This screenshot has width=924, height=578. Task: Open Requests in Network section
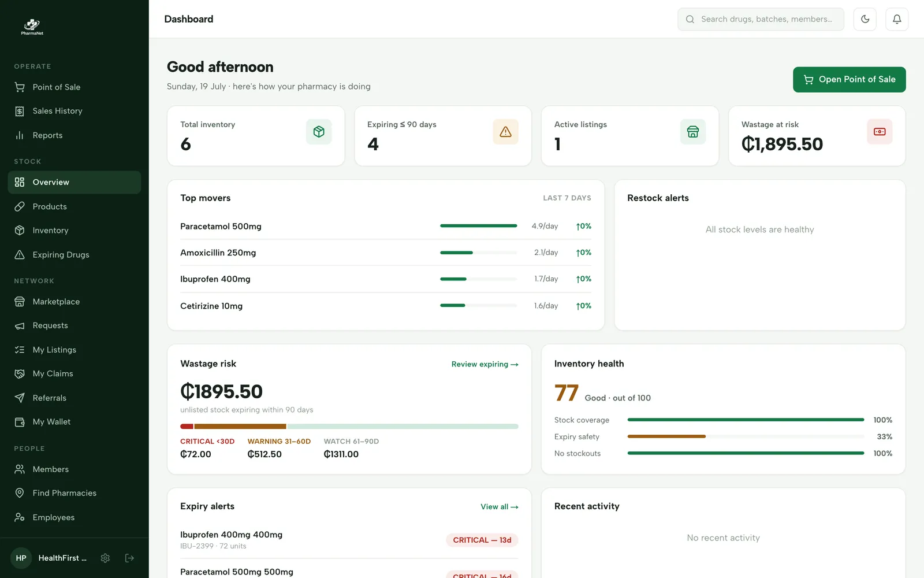click(x=74, y=325)
